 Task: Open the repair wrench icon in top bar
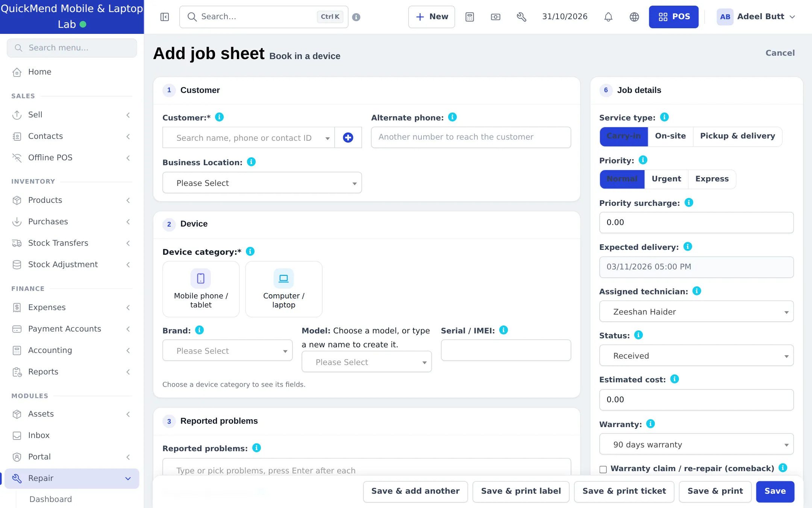[x=521, y=17]
